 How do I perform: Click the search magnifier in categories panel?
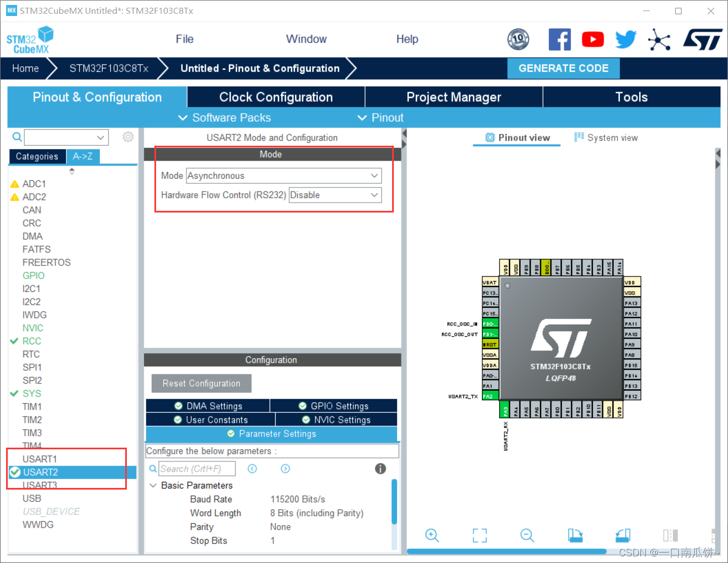pyautogui.click(x=17, y=137)
